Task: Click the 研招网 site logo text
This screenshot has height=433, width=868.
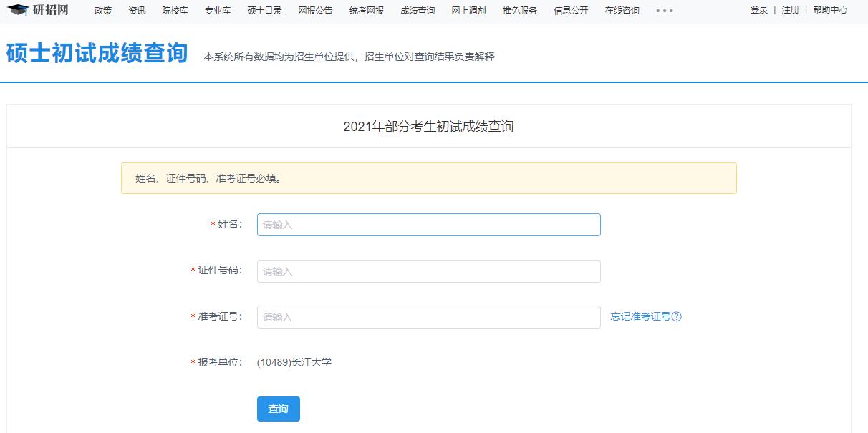Action: 52,11
